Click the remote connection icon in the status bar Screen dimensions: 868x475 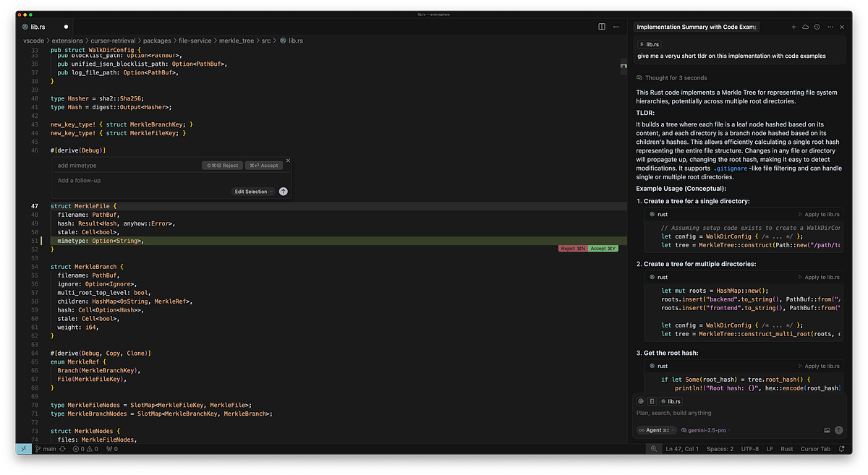click(22, 448)
